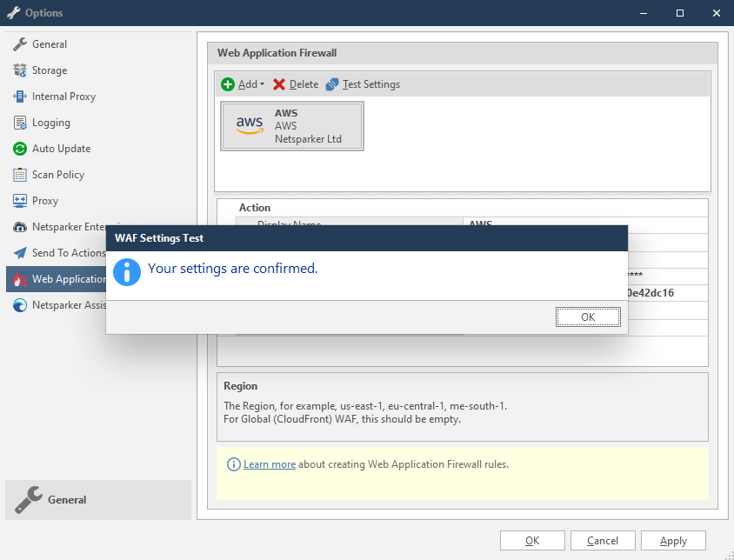Image resolution: width=734 pixels, height=560 pixels.
Task: Open Internal Proxy settings via its icon
Action: point(18,96)
